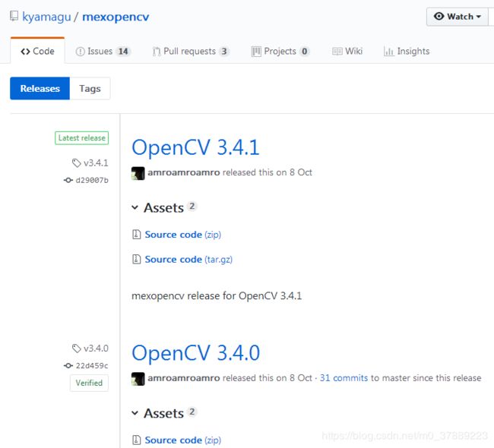This screenshot has width=494, height=448.
Task: Open amroamroamro profile under OpenCV 3.4.0
Action: (184, 378)
